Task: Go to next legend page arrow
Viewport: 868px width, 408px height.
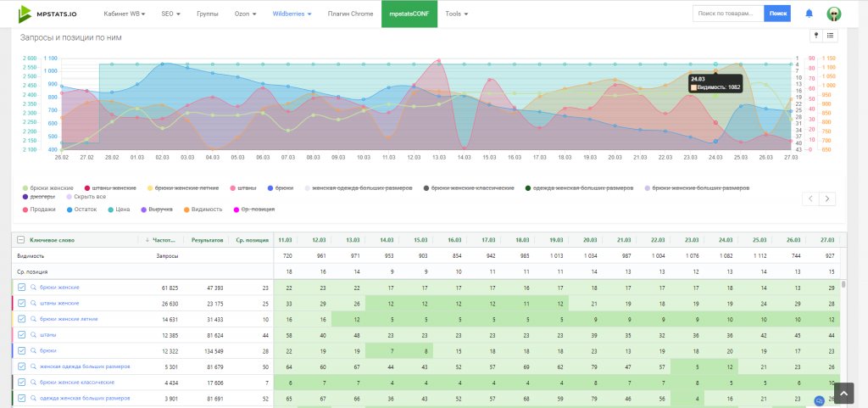Action: click(827, 198)
